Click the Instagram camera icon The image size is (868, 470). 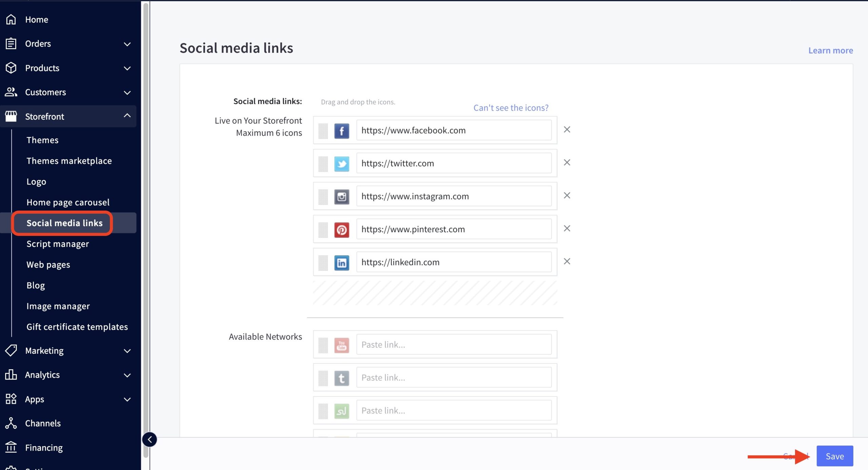[x=341, y=196]
